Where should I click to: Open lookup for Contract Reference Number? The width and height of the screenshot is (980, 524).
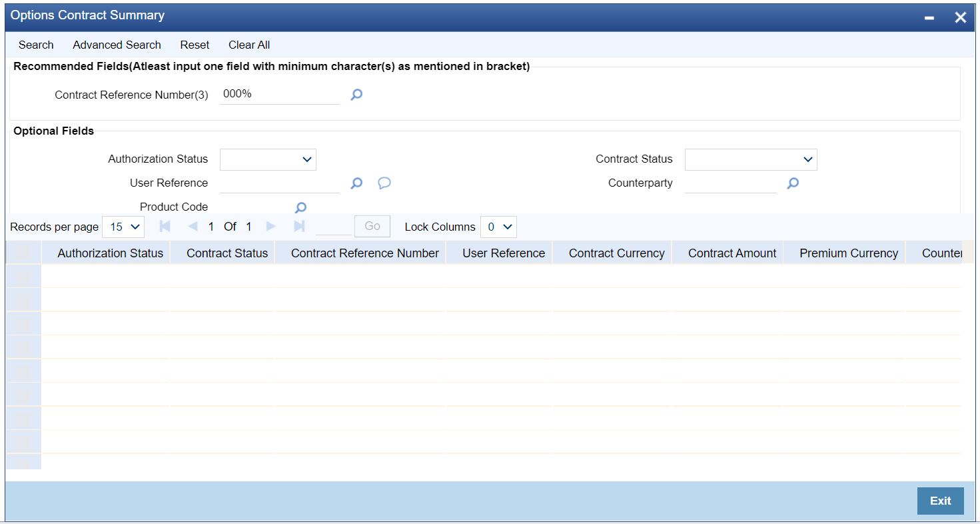[356, 95]
